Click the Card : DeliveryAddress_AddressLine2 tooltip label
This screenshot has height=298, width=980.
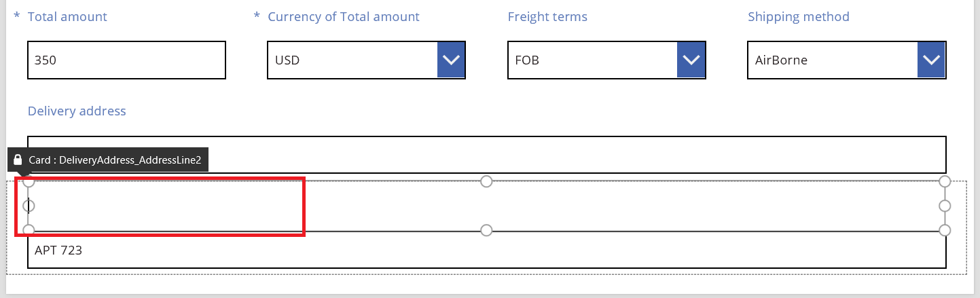pyautogui.click(x=115, y=160)
